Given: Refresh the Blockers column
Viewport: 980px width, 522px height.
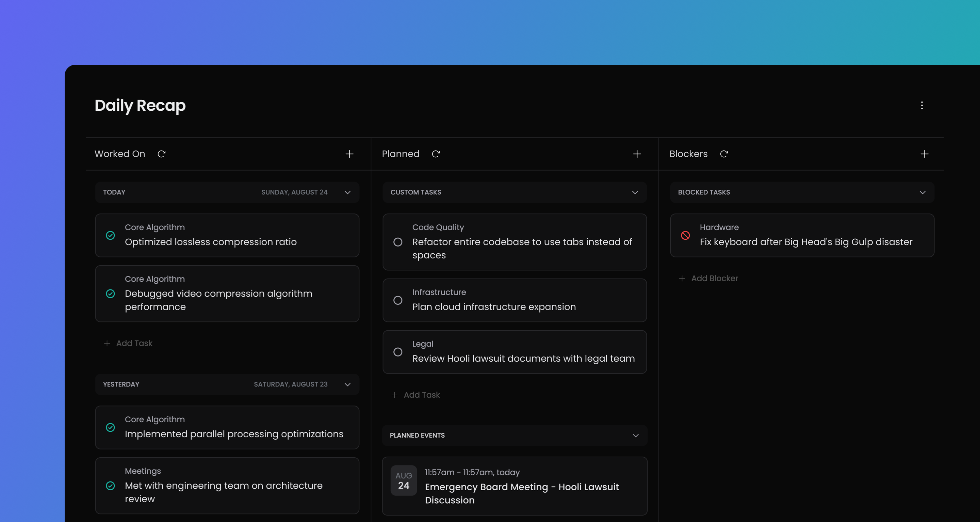Looking at the screenshot, I should click(723, 154).
